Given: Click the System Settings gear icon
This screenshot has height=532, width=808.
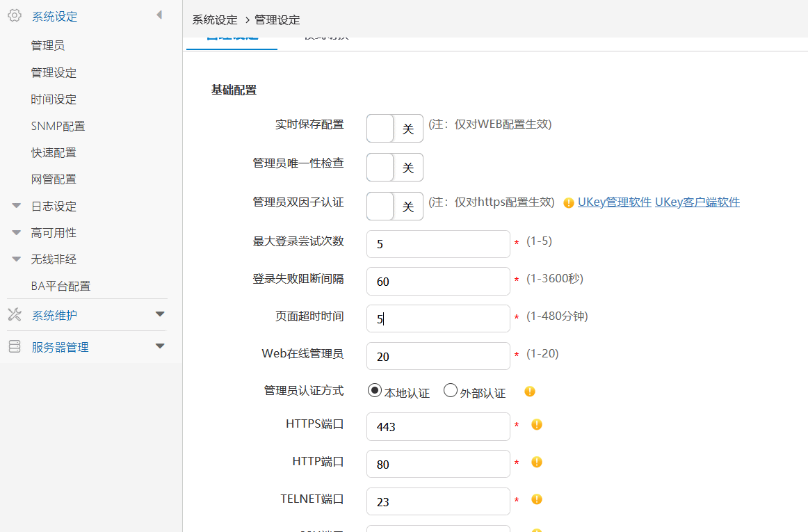Looking at the screenshot, I should [14, 16].
